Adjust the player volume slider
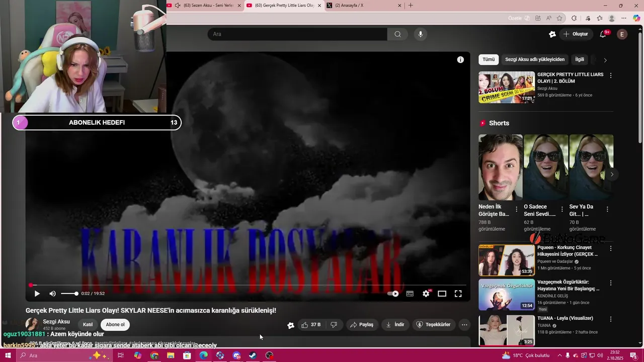Screen dimensions: 644x362 click(x=69, y=294)
